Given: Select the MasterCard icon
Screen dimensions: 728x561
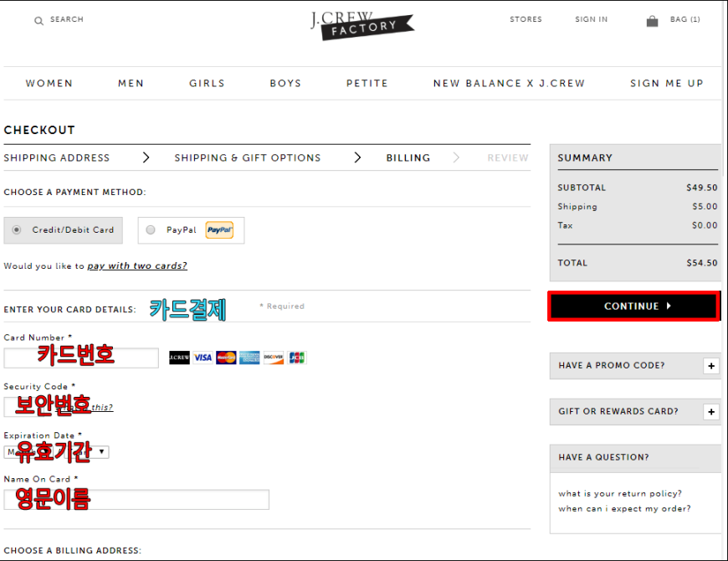Looking at the screenshot, I should 226,358.
